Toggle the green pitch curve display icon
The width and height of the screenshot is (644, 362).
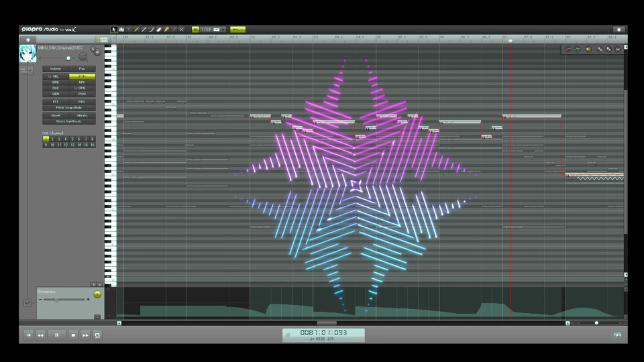coord(578,49)
